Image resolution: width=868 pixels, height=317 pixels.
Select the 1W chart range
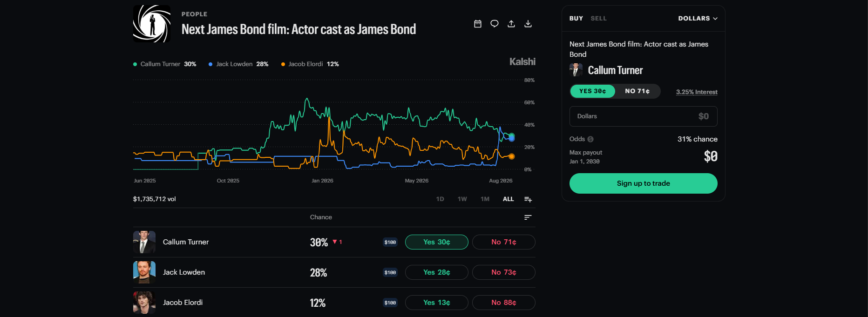(462, 199)
